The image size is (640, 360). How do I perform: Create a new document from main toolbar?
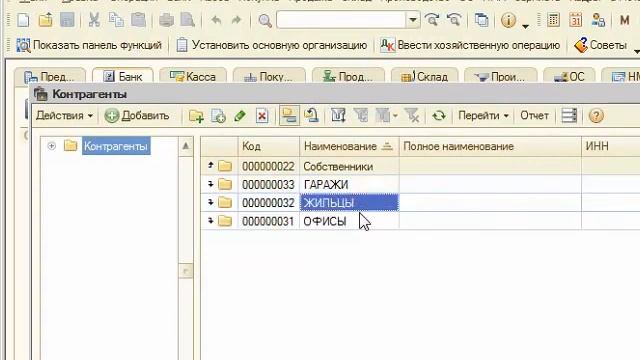(23, 20)
